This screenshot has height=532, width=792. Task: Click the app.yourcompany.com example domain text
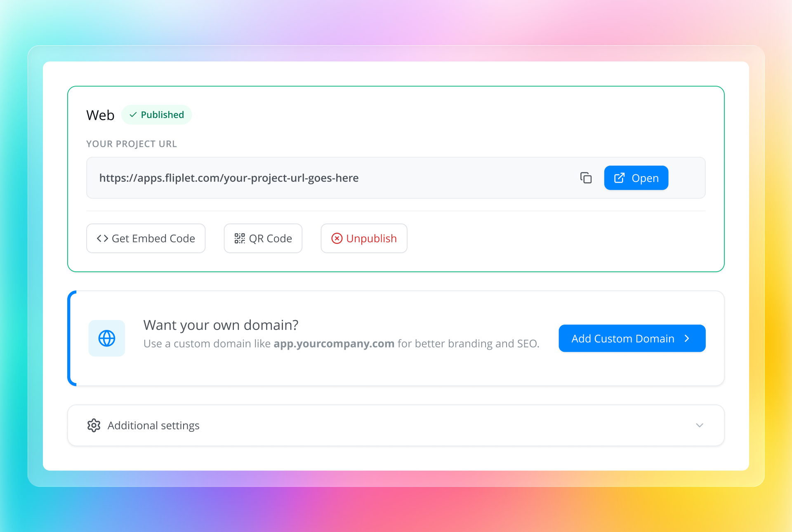coord(334,344)
